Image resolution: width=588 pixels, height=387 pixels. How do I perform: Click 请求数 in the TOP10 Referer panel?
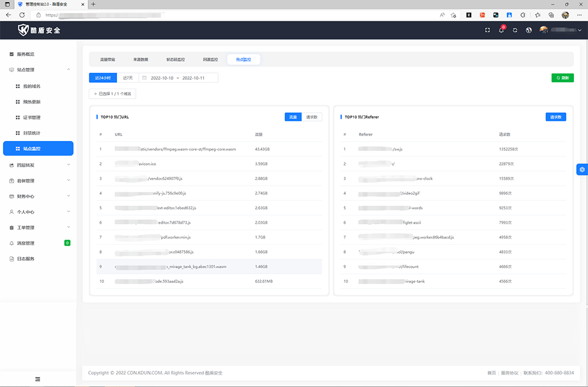[556, 117]
